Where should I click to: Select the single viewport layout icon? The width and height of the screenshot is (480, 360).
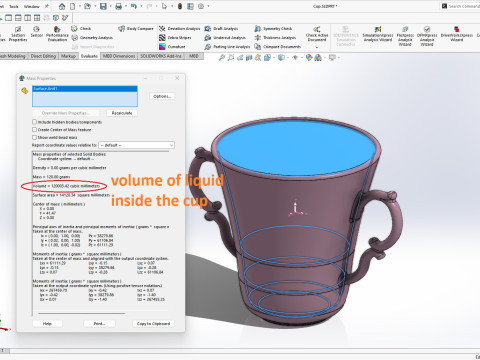[8, 18]
